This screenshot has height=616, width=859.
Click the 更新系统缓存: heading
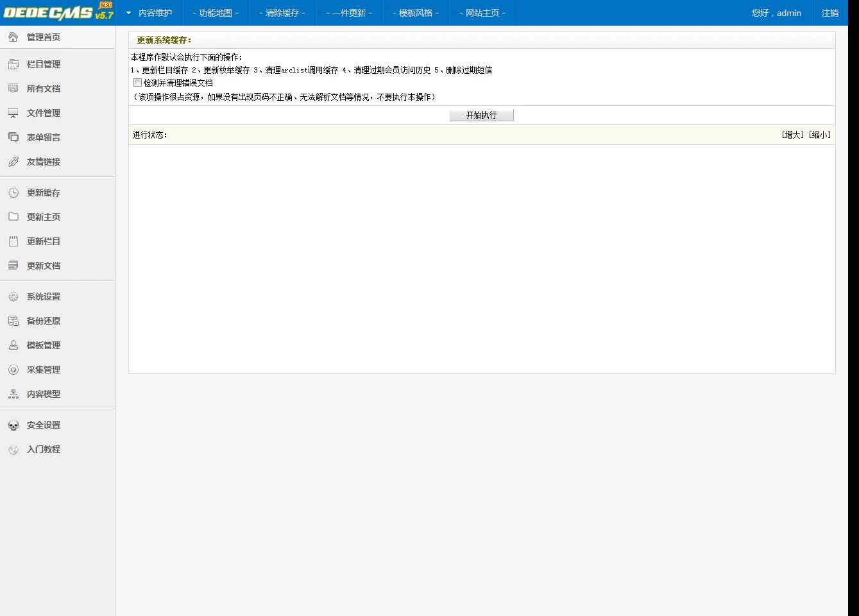(x=164, y=40)
